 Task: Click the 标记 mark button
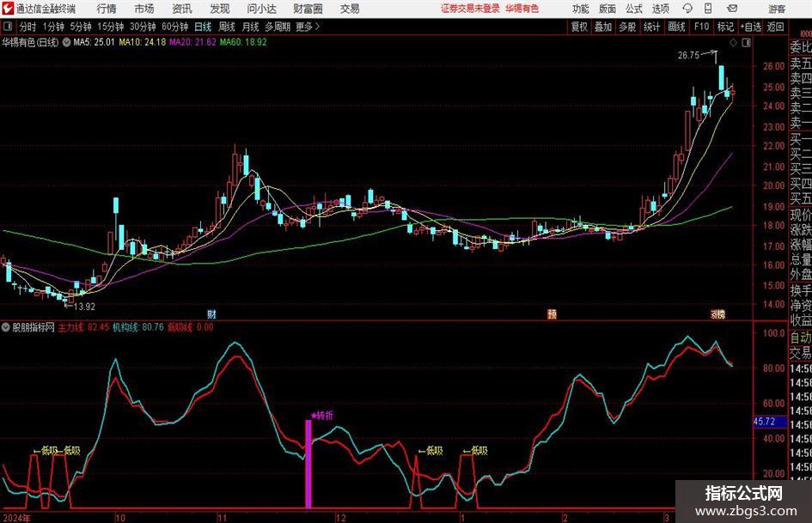click(725, 27)
